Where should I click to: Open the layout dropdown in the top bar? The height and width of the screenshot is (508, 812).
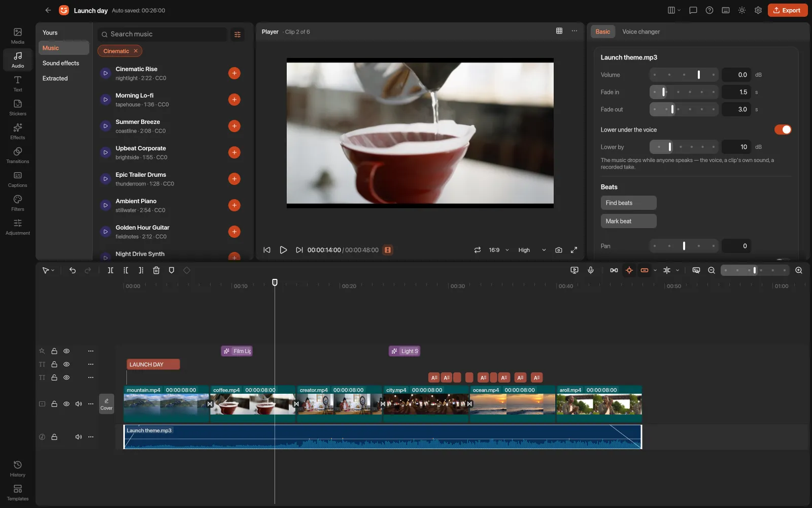[674, 10]
